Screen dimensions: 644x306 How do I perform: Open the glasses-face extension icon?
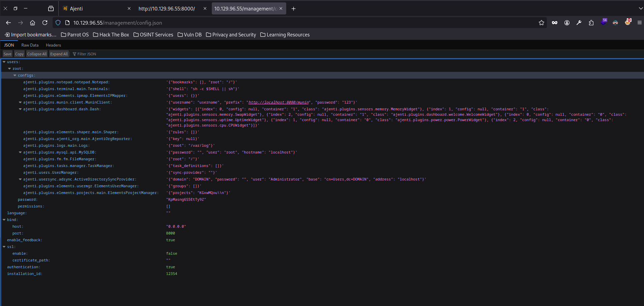point(615,23)
